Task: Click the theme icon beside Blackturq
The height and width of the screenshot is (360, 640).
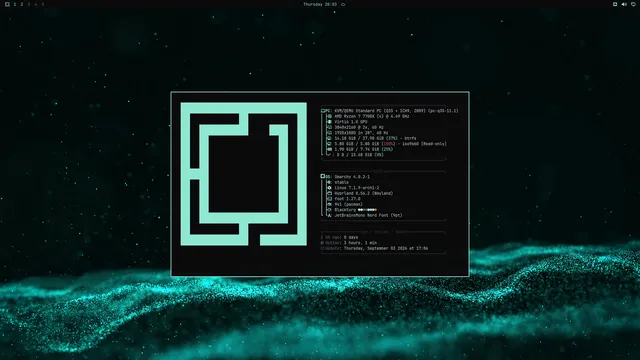Action: [329, 210]
